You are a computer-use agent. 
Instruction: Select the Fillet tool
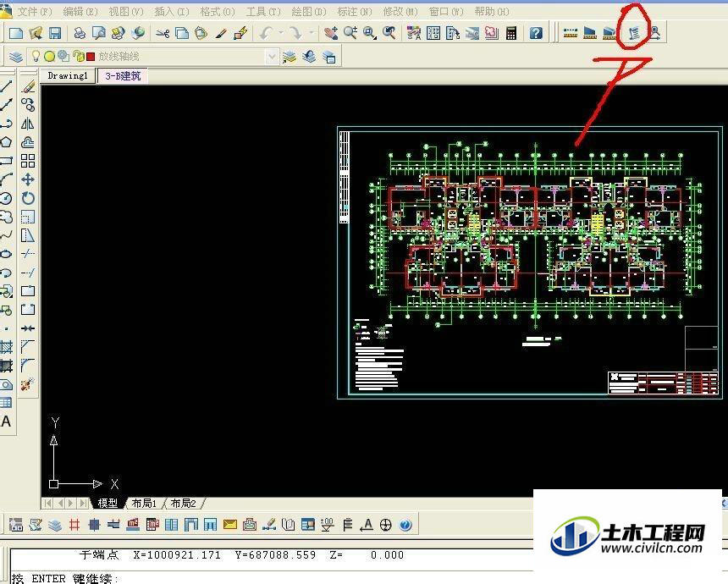(28, 366)
